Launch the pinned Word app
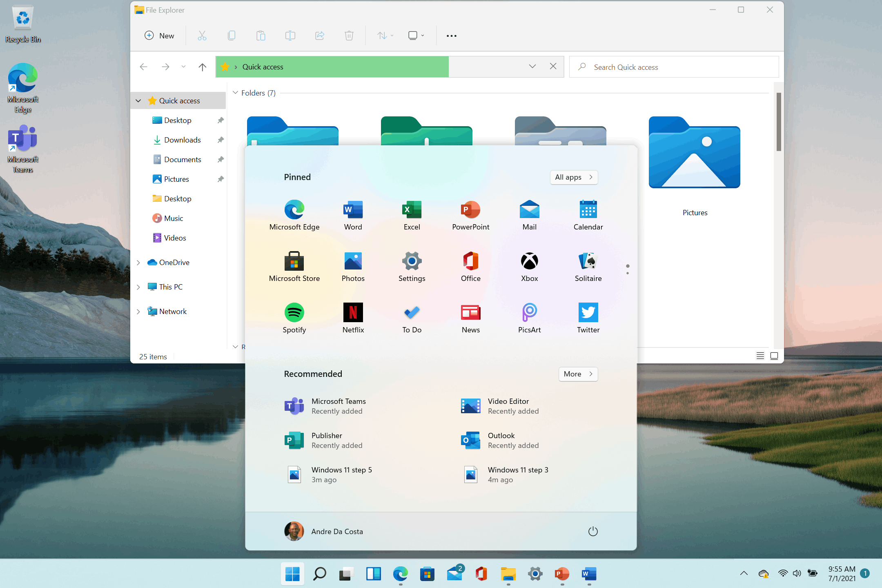This screenshot has height=588, width=882. [353, 215]
